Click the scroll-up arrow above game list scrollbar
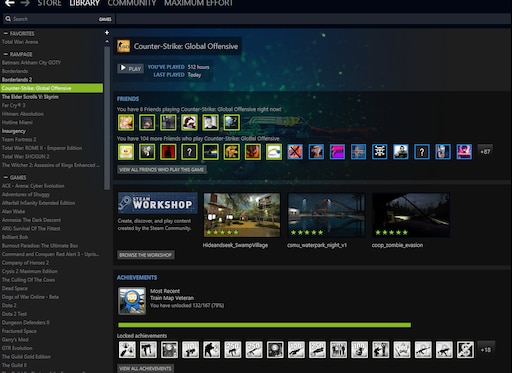 click(107, 42)
